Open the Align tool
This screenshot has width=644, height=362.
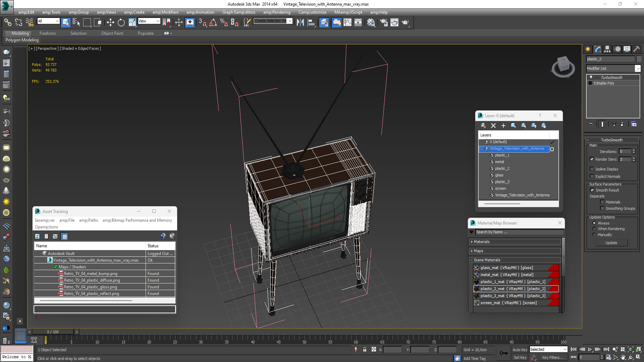(311, 22)
